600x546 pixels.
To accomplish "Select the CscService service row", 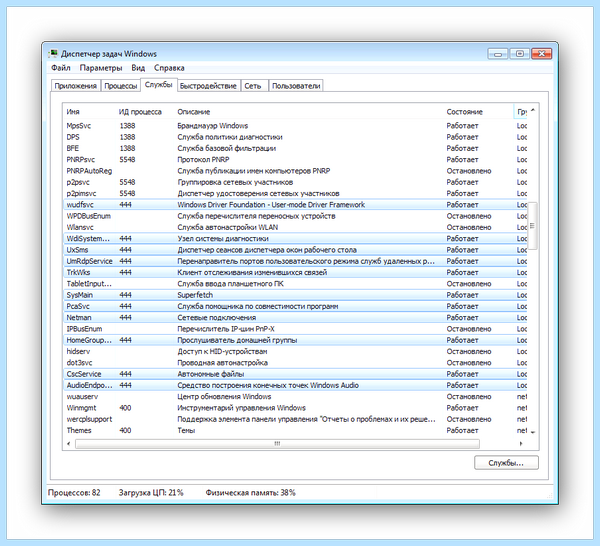I will pyautogui.click(x=295, y=374).
